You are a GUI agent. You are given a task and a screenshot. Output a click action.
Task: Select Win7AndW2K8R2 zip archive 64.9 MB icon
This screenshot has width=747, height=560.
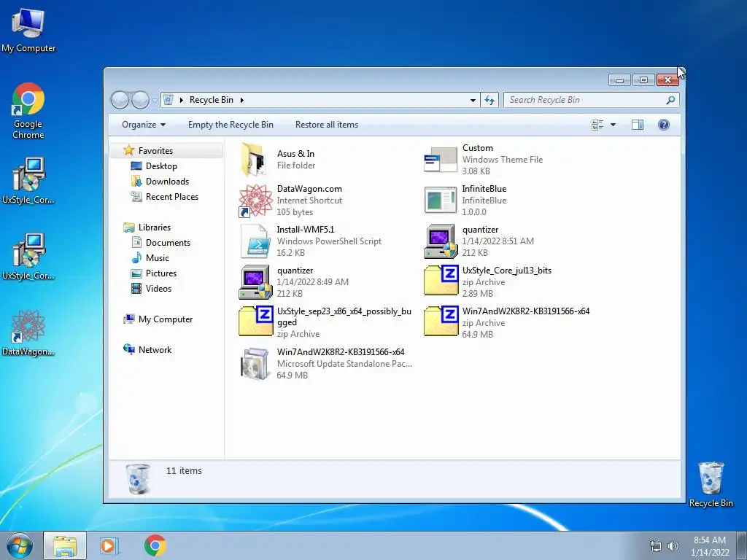[441, 321]
